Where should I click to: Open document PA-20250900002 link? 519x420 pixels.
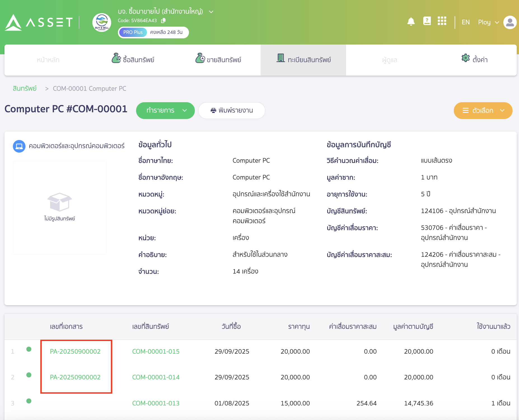click(75, 351)
